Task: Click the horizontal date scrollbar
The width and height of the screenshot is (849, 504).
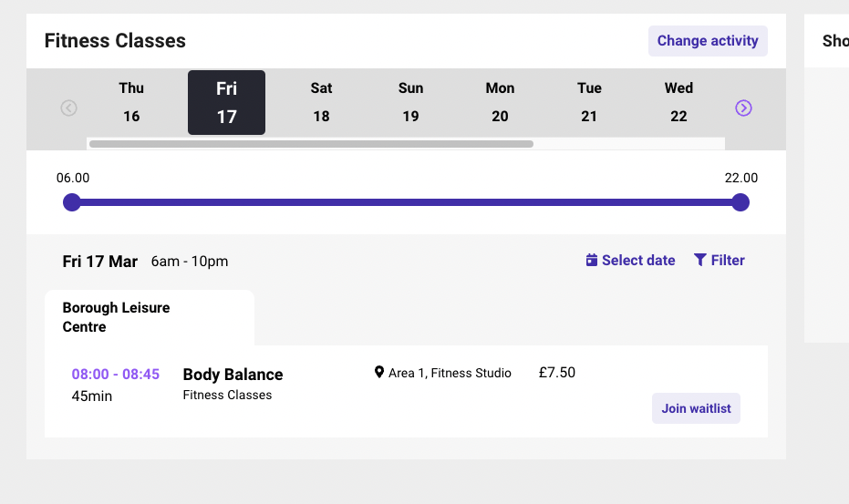Action: coord(311,144)
